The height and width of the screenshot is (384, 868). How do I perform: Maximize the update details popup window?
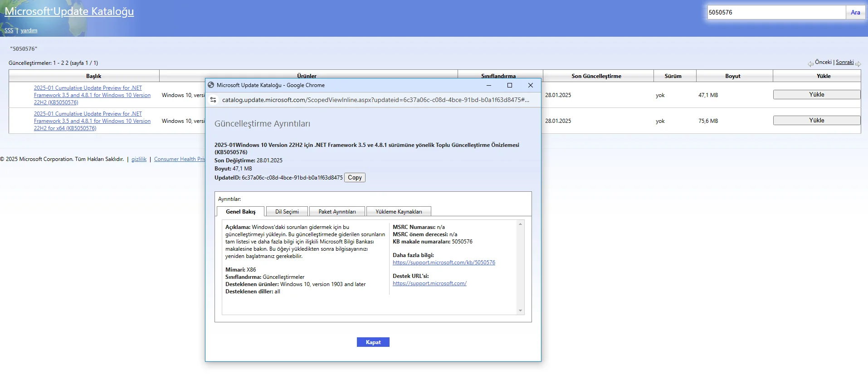(x=509, y=85)
